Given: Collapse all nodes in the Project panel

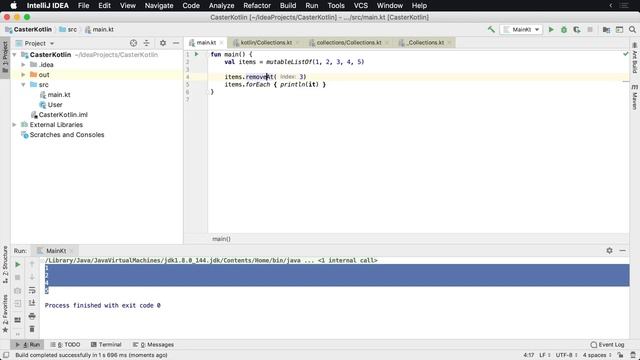Looking at the screenshot, I should [147, 43].
